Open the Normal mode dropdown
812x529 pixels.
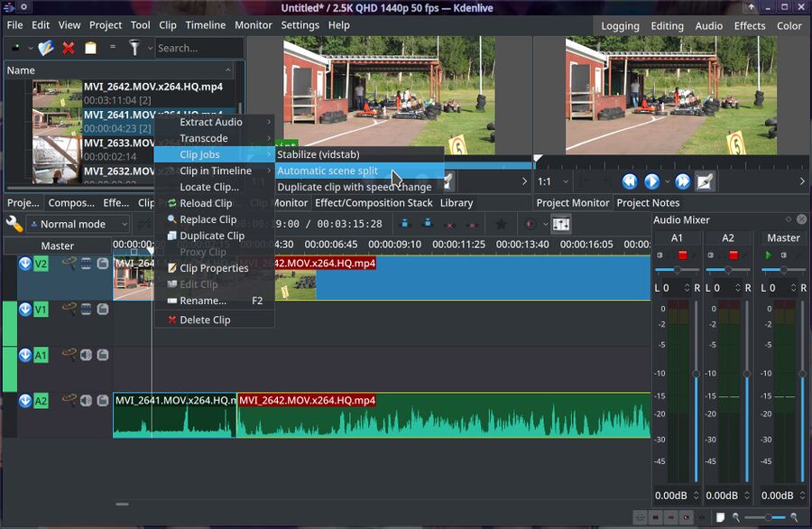click(x=78, y=224)
